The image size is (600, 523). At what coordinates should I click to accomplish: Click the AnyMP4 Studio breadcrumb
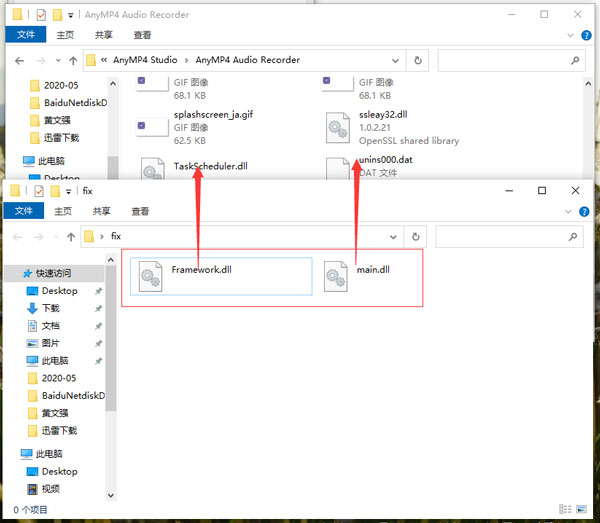click(x=145, y=60)
